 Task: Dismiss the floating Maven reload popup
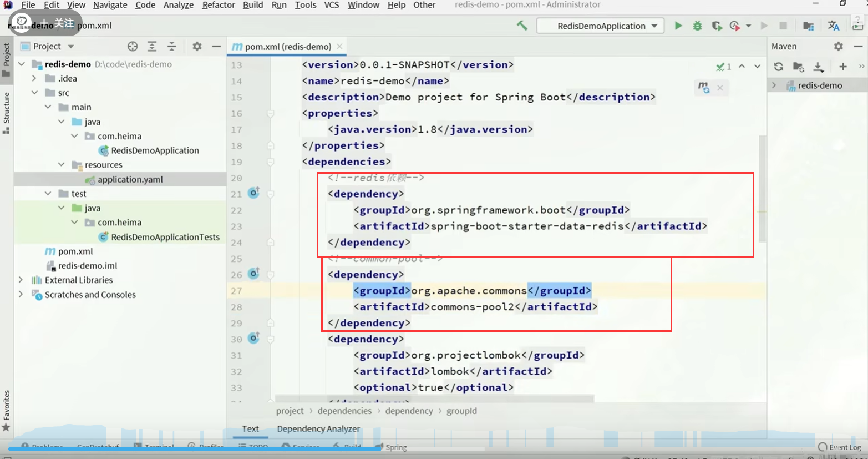720,88
